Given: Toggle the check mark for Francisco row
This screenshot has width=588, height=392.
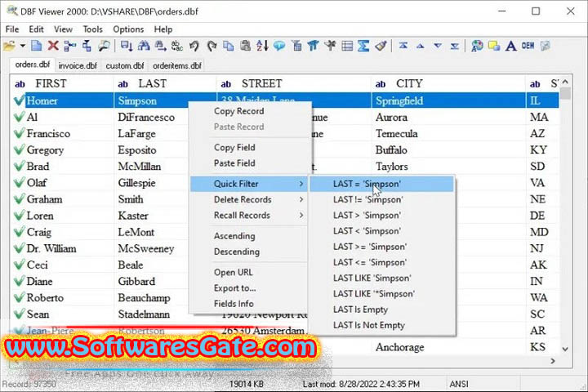Looking at the screenshot, I should [19, 134].
